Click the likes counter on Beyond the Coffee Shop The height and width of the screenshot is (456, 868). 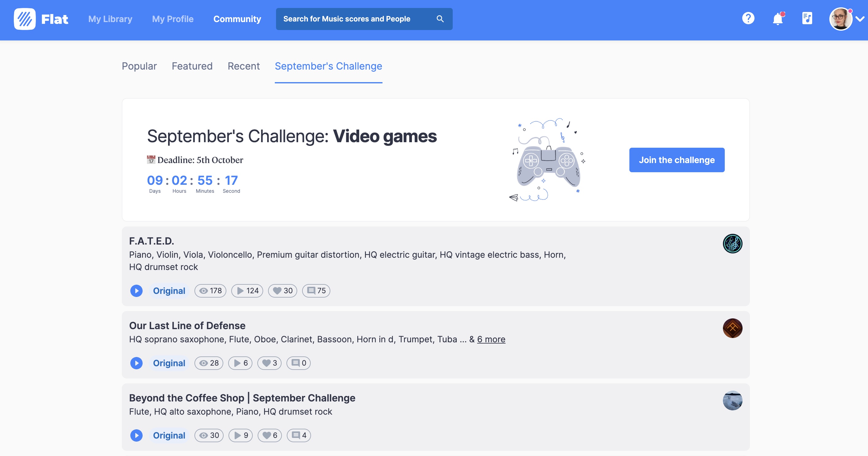pos(269,435)
